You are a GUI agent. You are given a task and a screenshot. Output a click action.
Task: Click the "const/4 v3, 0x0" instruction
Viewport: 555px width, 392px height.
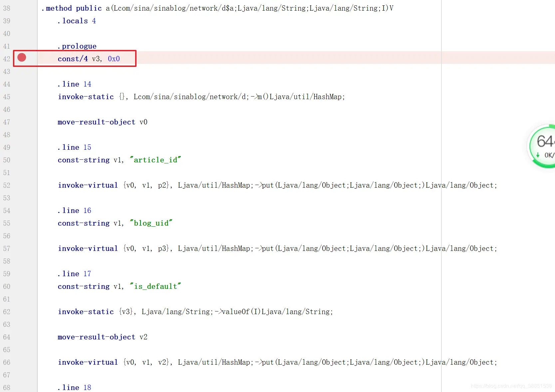coord(89,59)
